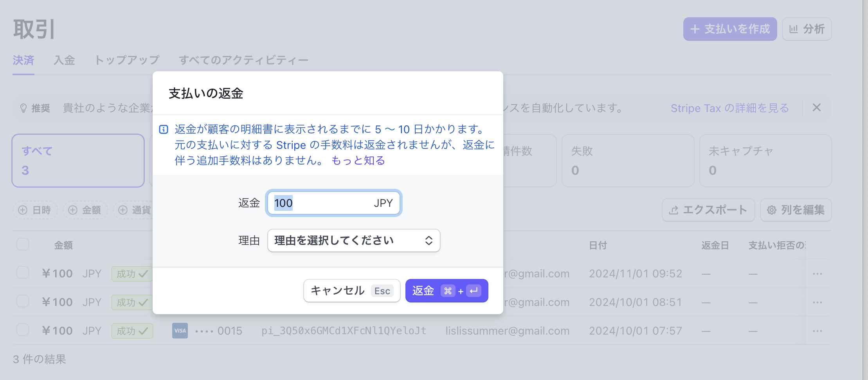The image size is (868, 380).
Task: Open the 理由を選択してください reason dropdown
Action: click(x=353, y=241)
